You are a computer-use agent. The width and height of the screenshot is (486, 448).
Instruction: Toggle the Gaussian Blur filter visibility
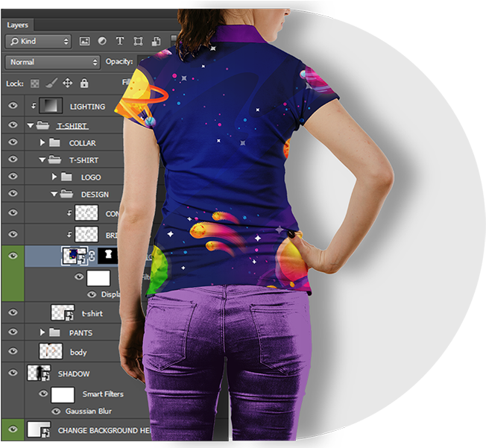[56, 411]
